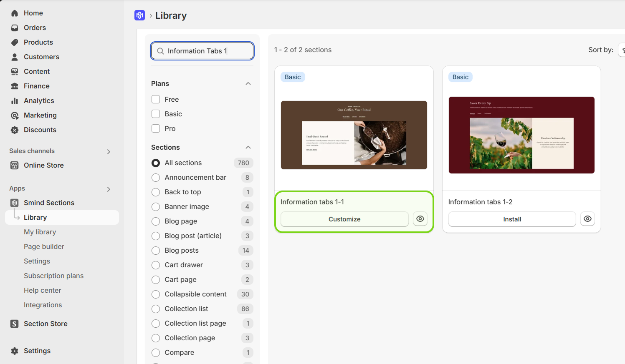
Task: Open Page builder menu item
Action: [x=44, y=247]
